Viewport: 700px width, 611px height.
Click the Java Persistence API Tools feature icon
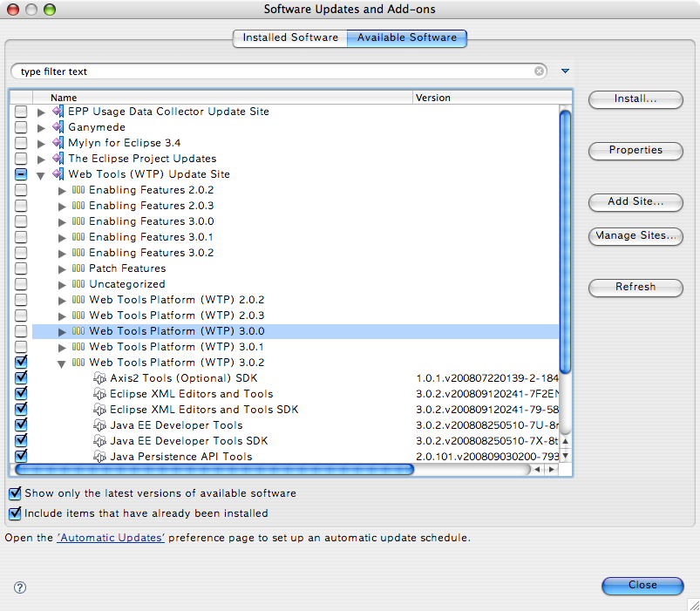pos(99,457)
